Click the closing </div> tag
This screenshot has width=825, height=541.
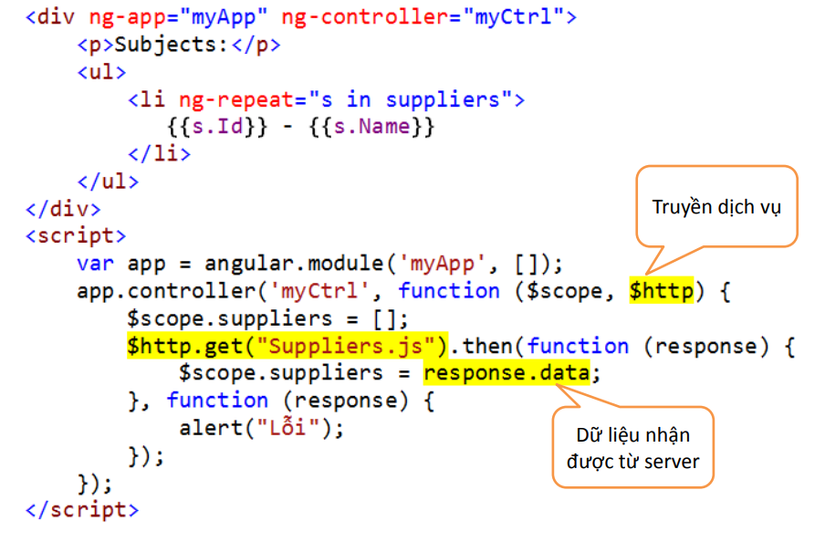tap(63, 209)
